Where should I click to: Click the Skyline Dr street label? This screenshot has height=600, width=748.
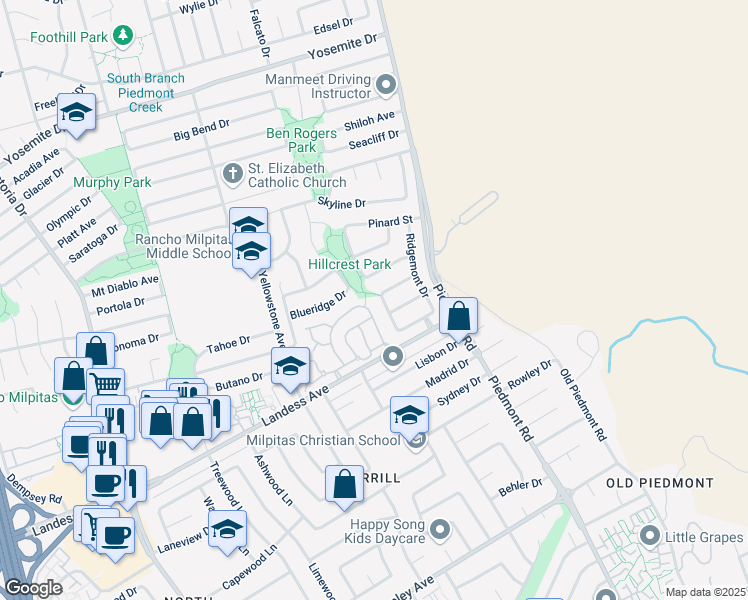[342, 203]
